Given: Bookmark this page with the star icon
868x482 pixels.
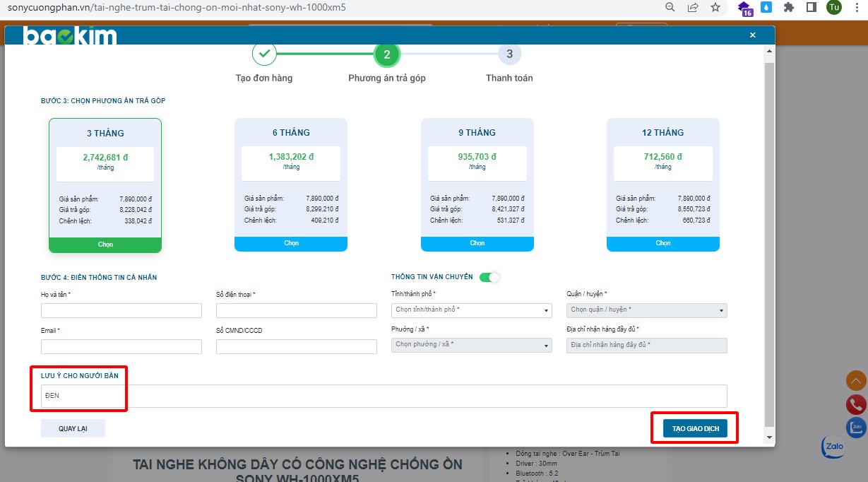Looking at the screenshot, I should [x=715, y=8].
